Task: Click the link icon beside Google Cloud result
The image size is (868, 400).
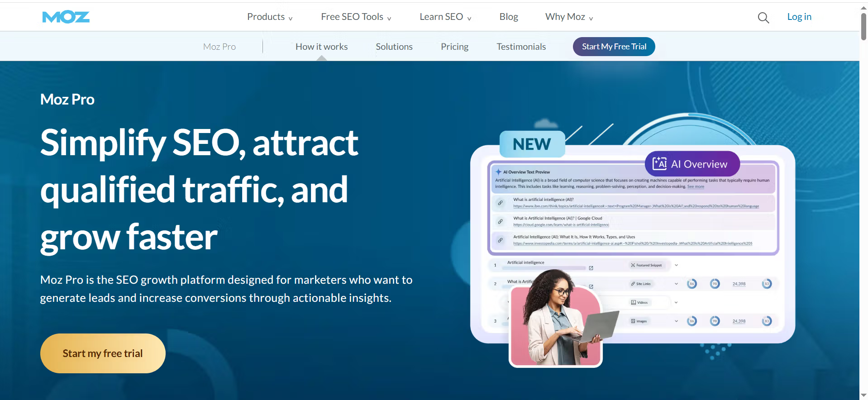Action: (500, 222)
